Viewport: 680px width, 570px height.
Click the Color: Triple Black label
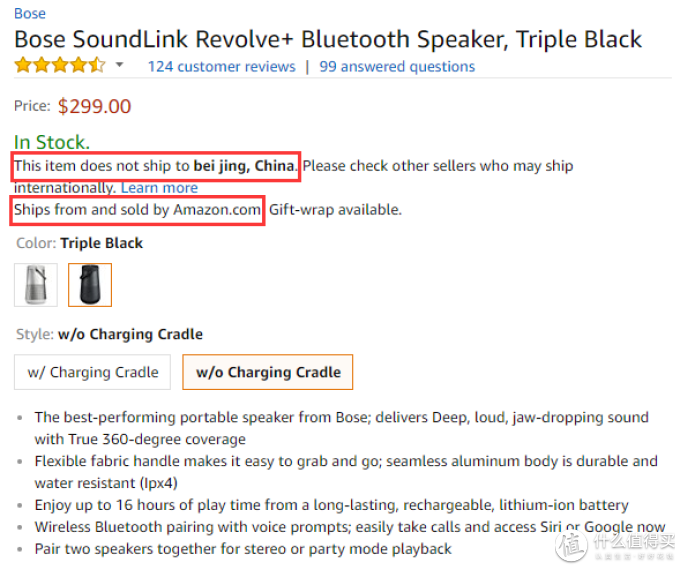[79, 243]
